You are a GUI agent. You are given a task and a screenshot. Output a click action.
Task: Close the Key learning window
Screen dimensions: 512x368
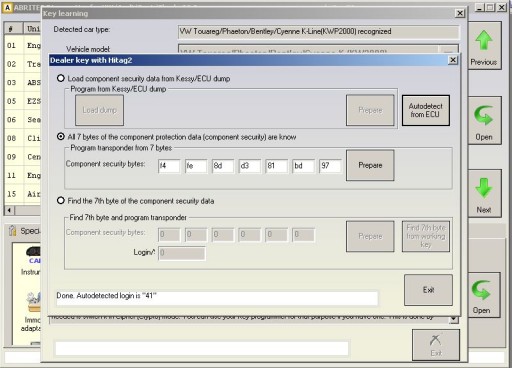pyautogui.click(x=460, y=13)
